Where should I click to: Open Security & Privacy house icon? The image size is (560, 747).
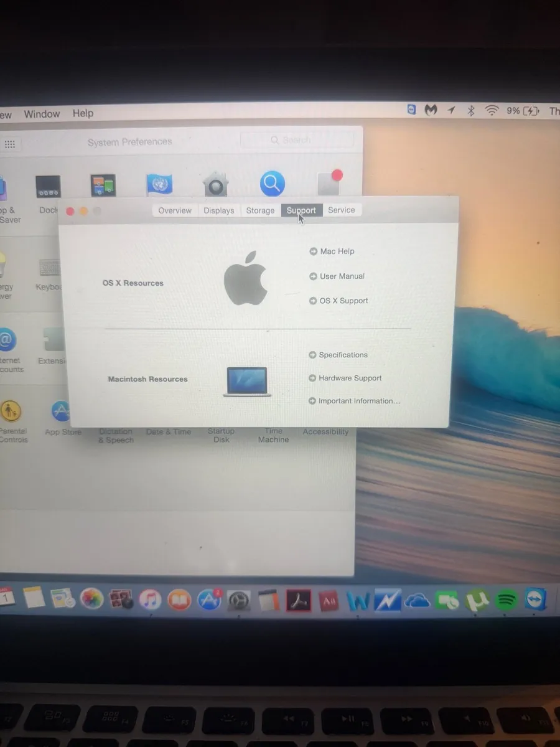215,185
